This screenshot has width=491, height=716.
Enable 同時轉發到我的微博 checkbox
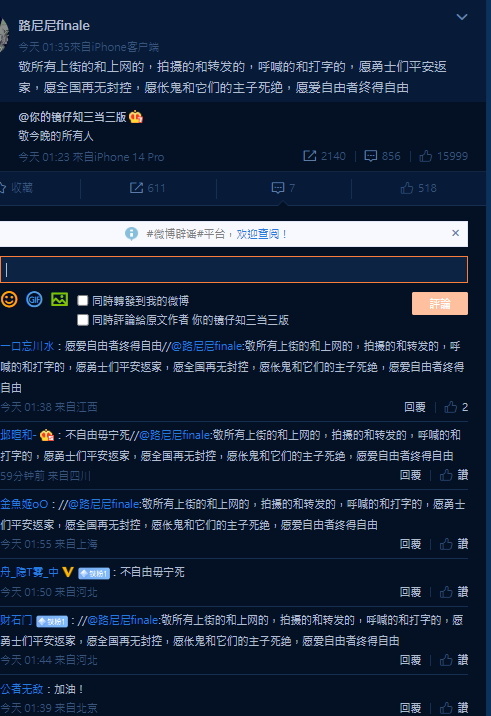click(x=83, y=300)
